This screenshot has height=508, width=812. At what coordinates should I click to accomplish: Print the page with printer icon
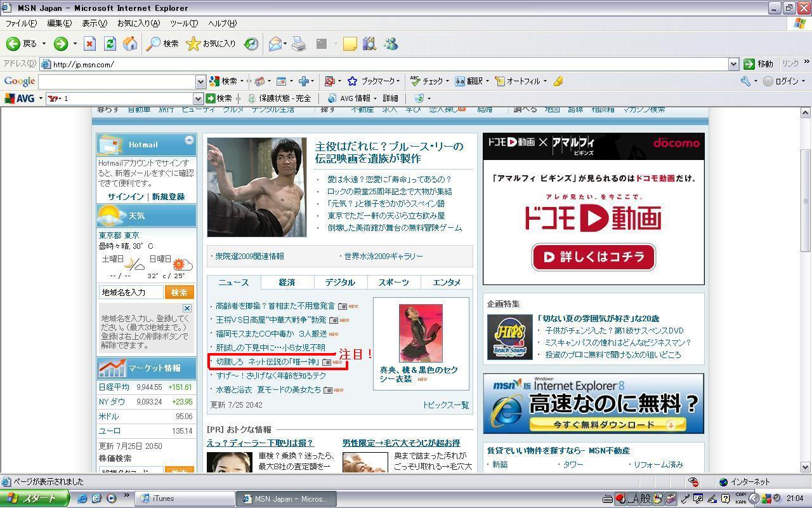[x=299, y=44]
